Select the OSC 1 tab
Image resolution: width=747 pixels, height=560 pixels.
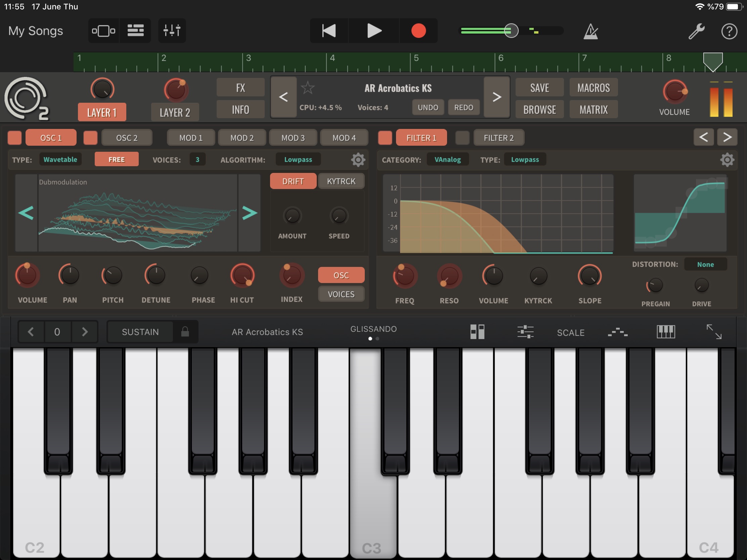(x=51, y=138)
